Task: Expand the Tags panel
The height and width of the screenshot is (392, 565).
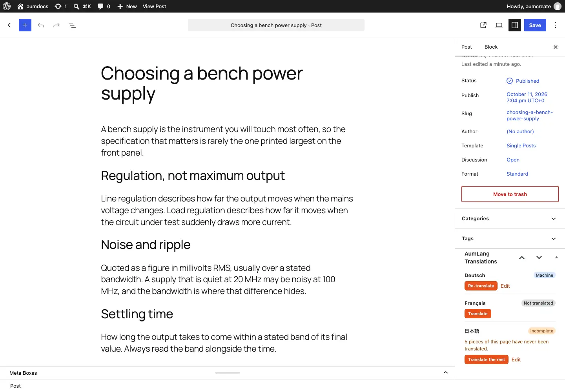Action: click(510, 239)
